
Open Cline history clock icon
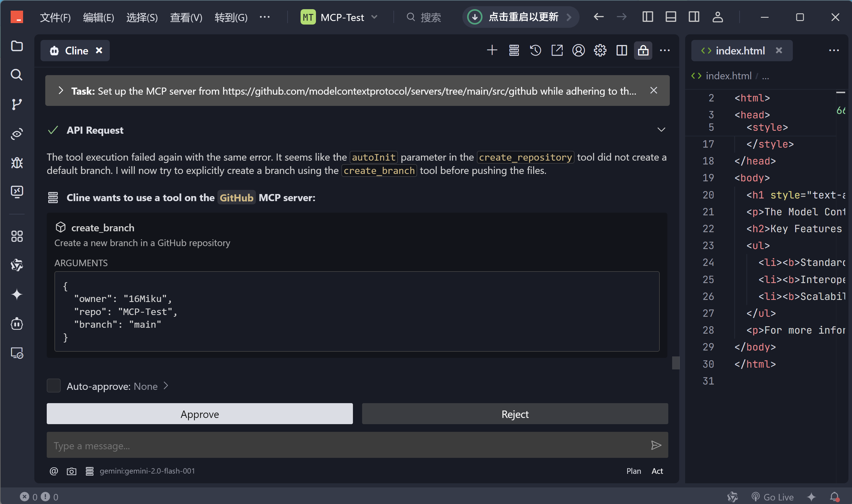pyautogui.click(x=535, y=51)
